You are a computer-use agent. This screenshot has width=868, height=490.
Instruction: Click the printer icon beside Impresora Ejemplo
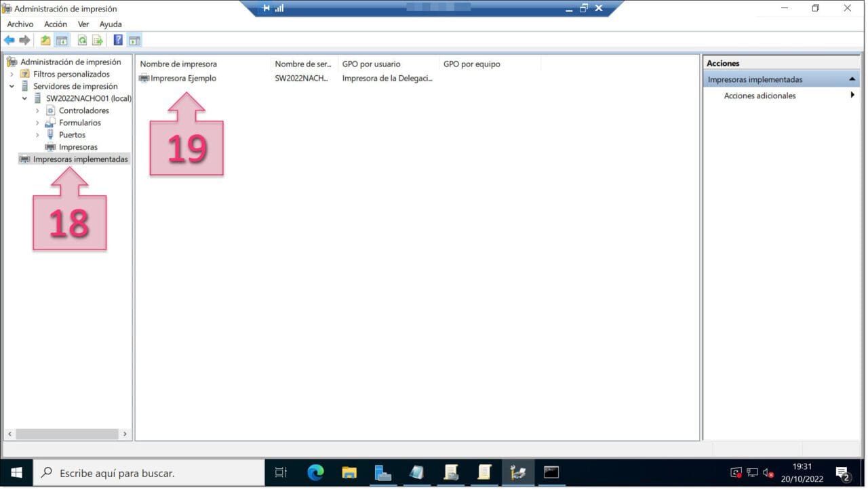[x=144, y=79]
